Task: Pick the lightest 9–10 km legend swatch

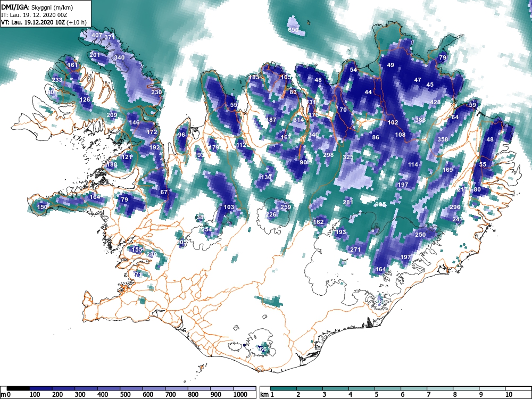Action: (492, 388)
